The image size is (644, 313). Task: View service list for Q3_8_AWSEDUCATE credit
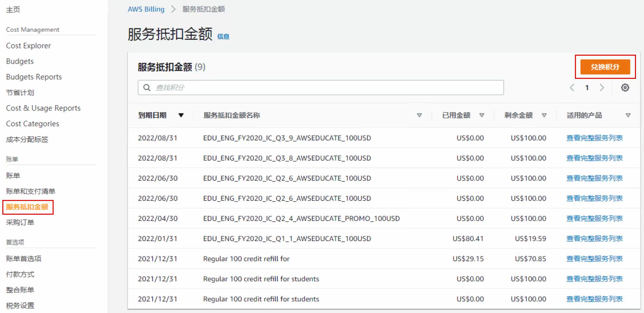(x=594, y=158)
